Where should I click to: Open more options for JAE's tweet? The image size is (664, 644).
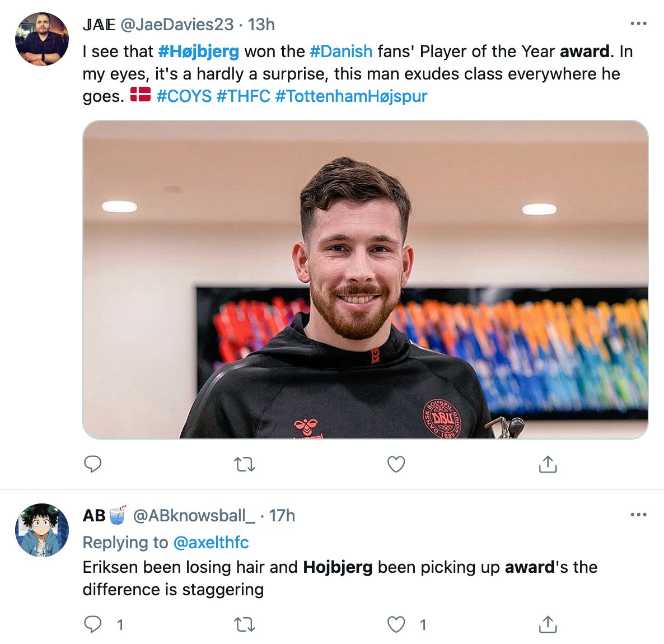[638, 24]
